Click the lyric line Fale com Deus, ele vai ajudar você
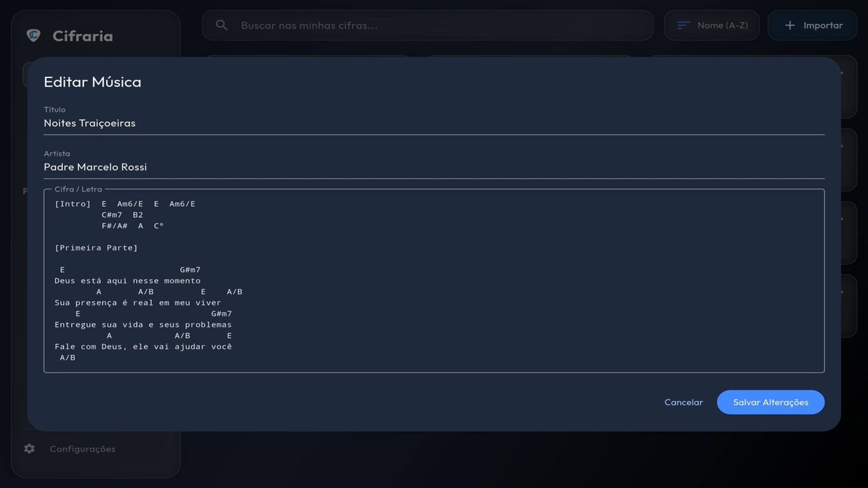Viewport: 868px width, 488px height. [x=143, y=347]
